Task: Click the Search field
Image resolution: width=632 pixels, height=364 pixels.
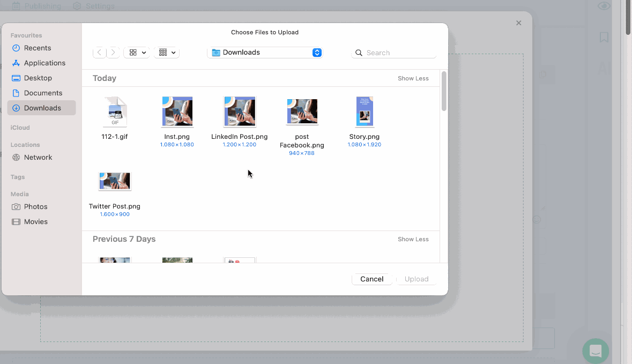Action: (x=399, y=53)
